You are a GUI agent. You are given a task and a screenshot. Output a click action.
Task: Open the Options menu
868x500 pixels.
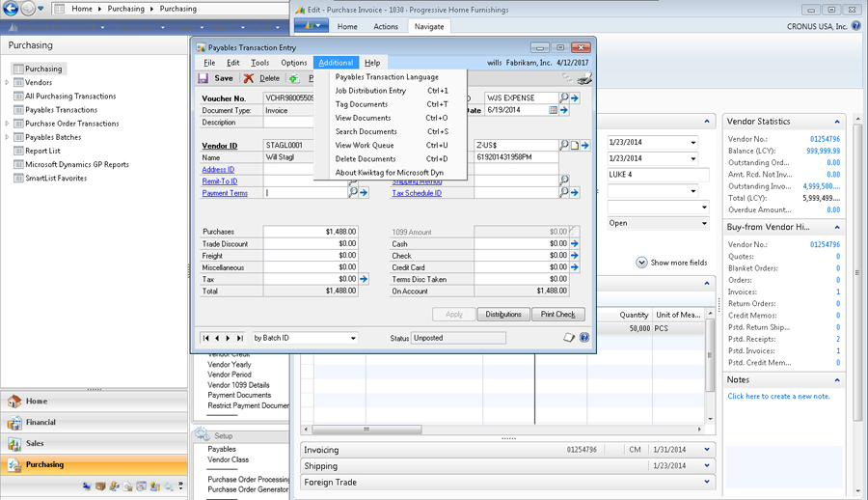[293, 63]
